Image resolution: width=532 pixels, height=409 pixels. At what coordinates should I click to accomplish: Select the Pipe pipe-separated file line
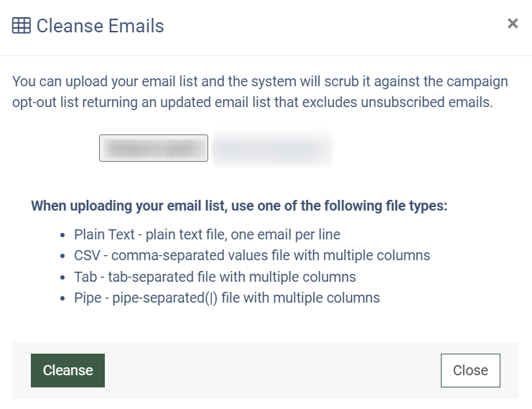pos(227,298)
